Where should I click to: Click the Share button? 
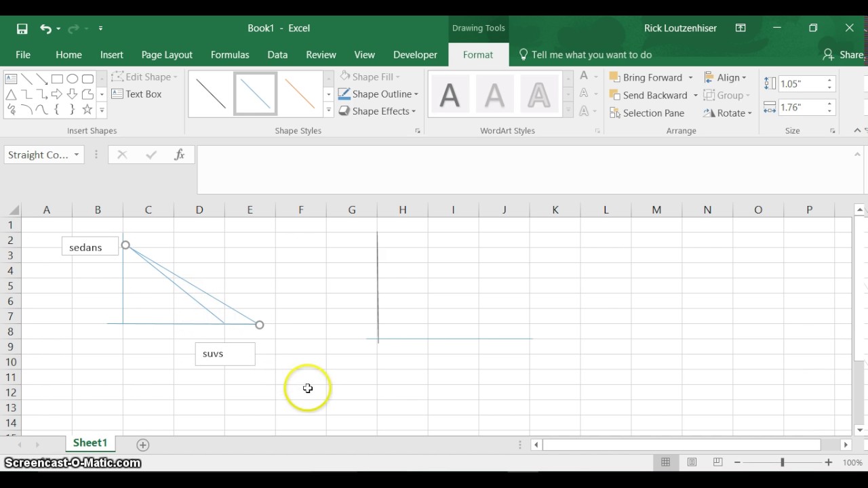click(843, 55)
